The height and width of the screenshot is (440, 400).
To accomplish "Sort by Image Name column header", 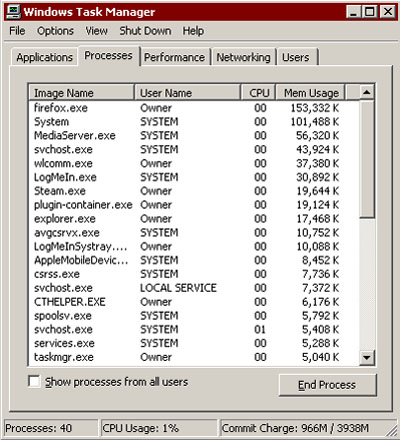I will coord(82,93).
